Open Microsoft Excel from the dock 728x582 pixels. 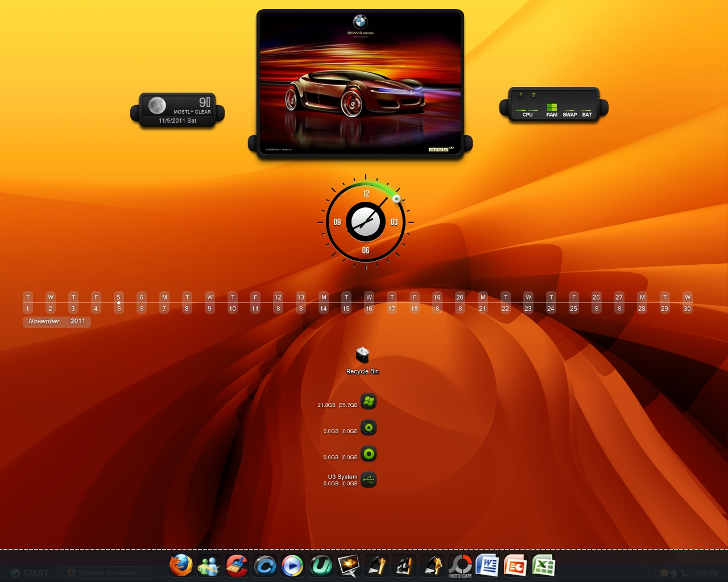pos(543,566)
